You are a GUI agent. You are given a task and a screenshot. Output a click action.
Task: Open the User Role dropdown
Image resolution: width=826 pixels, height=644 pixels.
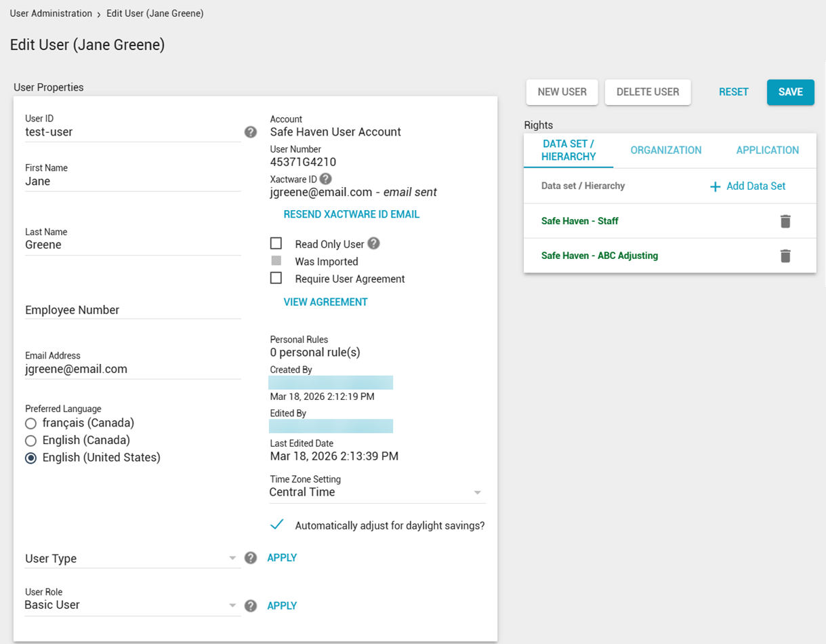pos(132,605)
